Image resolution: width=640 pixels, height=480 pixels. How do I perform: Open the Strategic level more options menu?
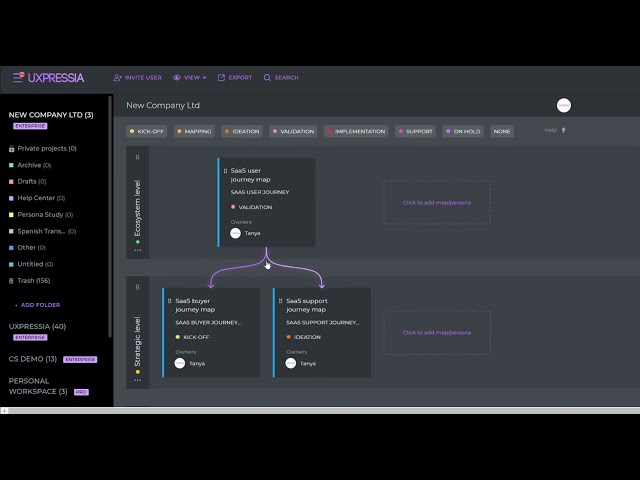[138, 380]
